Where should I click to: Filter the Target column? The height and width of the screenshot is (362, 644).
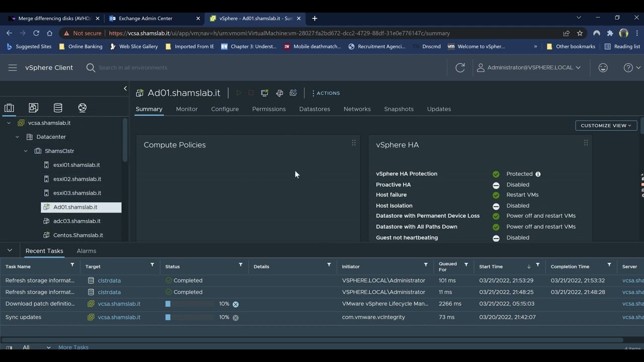coord(152,264)
